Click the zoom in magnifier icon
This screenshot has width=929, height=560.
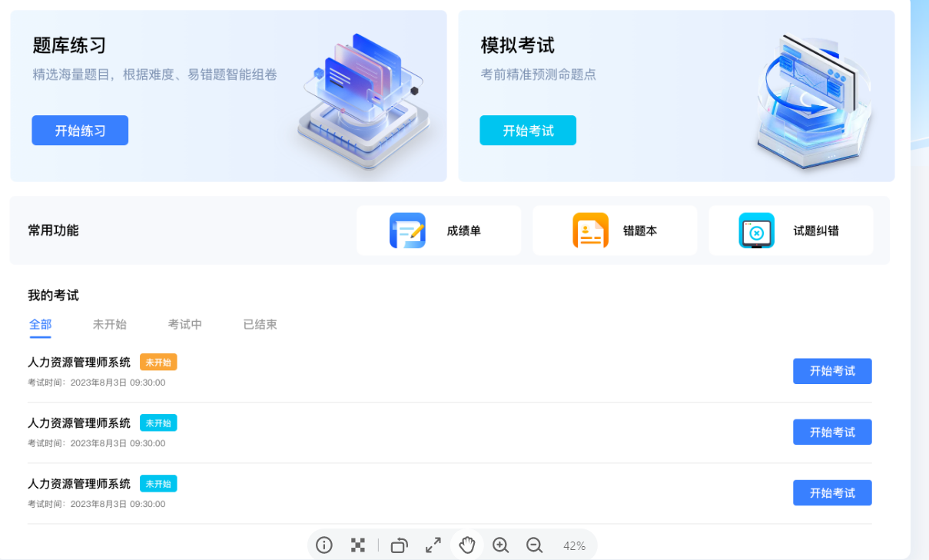point(500,545)
